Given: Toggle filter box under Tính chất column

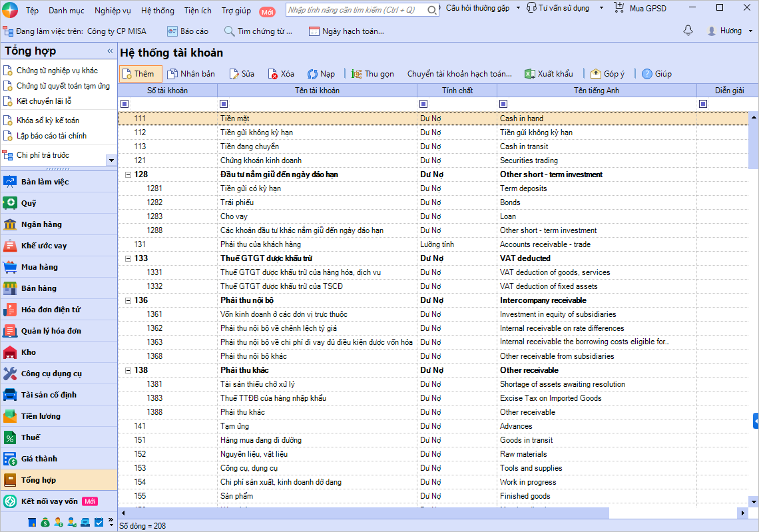Looking at the screenshot, I should [423, 104].
